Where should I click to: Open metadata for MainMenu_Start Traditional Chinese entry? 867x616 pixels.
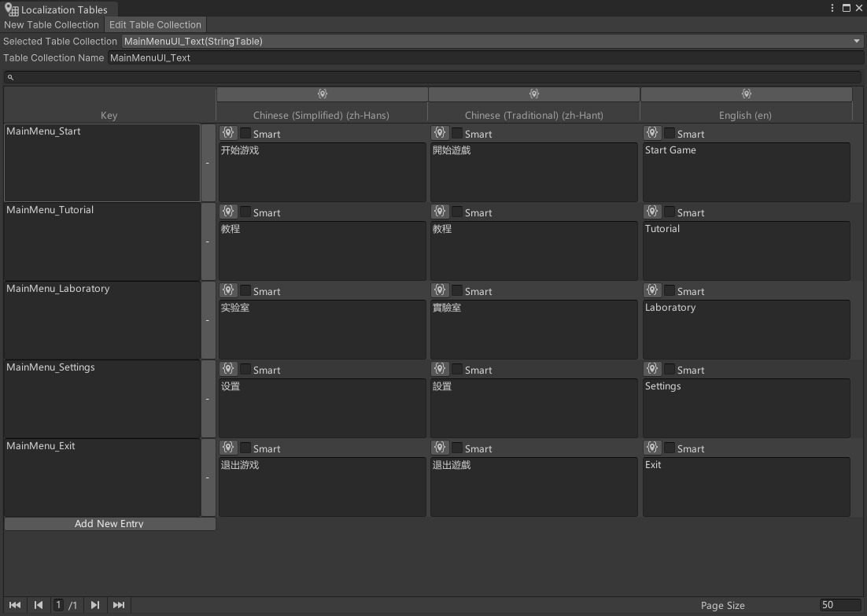440,133
